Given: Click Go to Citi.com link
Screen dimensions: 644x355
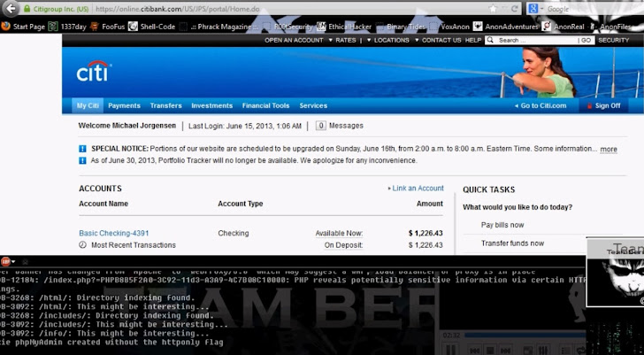Looking at the screenshot, I should click(x=540, y=105).
